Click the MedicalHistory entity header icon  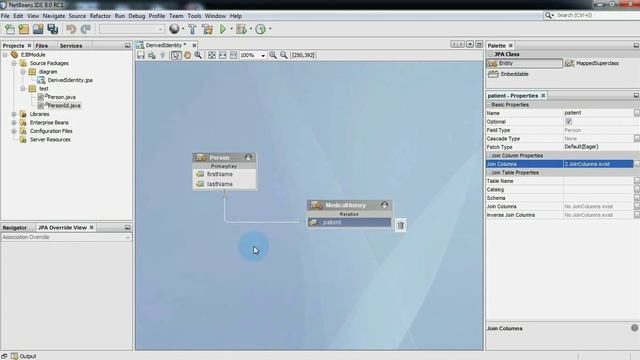pyautogui.click(x=316, y=205)
